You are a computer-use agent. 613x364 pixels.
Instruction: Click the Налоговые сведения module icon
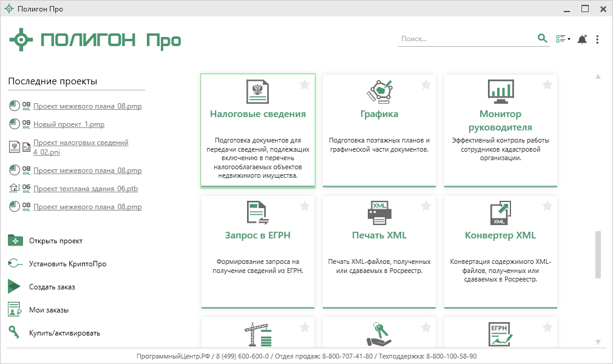click(x=257, y=92)
